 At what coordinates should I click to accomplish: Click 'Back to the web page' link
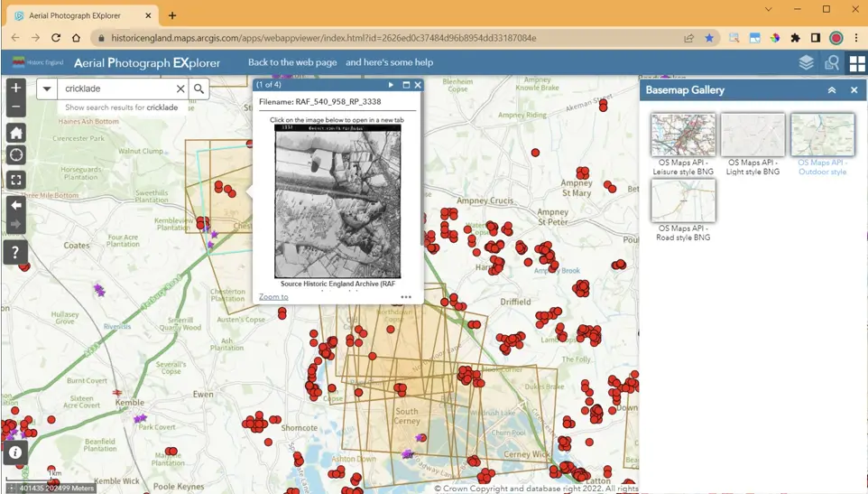coord(292,62)
